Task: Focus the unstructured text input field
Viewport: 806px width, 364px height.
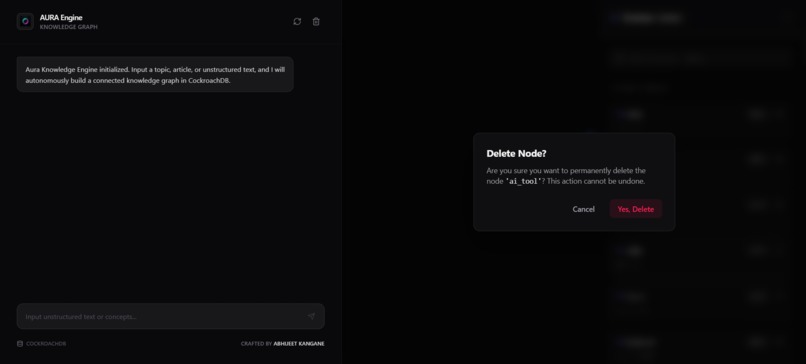Action: click(x=171, y=316)
